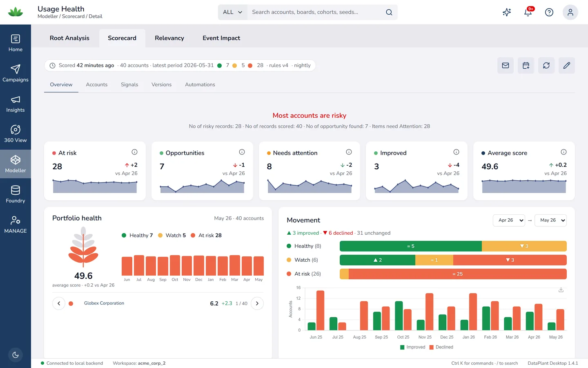Open the user profile avatar
The height and width of the screenshot is (368, 588).
[570, 12]
